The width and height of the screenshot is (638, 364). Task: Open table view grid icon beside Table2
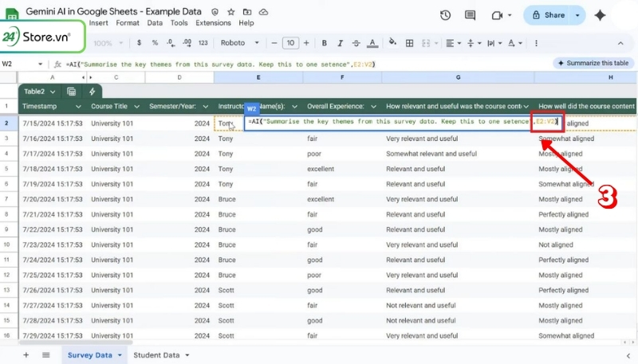pos(71,92)
